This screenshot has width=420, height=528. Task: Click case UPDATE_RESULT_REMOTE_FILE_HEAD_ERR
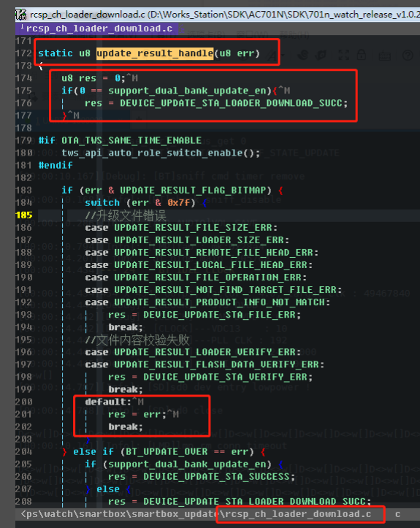(202, 253)
